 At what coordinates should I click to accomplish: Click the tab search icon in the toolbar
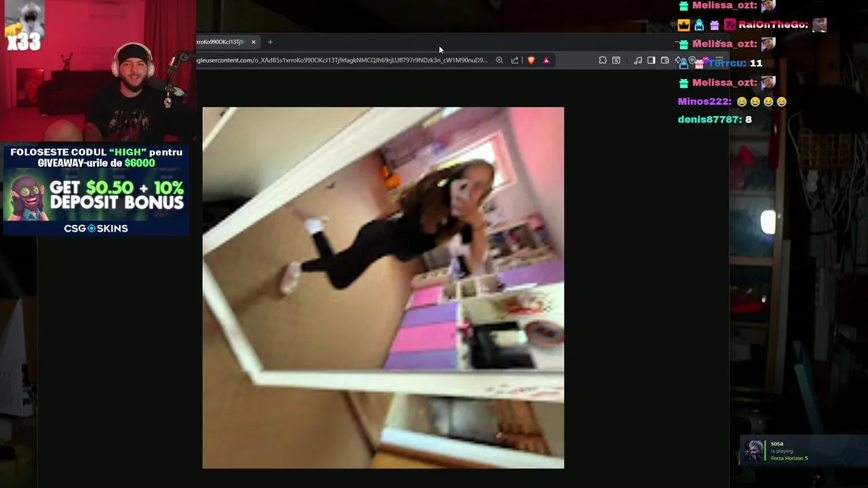point(616,60)
